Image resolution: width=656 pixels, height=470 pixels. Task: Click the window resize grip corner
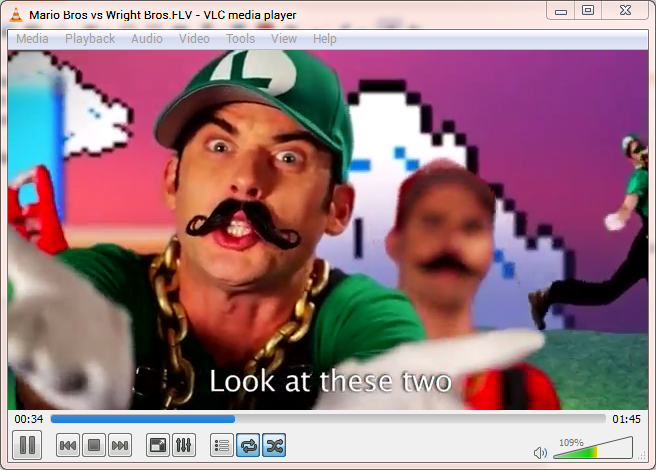click(x=642, y=457)
